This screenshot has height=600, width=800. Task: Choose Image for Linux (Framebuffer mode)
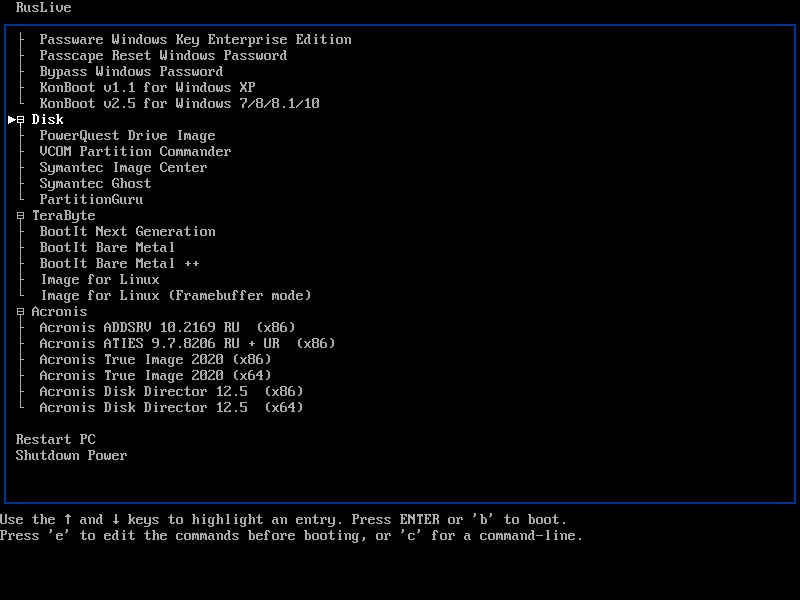175,296
